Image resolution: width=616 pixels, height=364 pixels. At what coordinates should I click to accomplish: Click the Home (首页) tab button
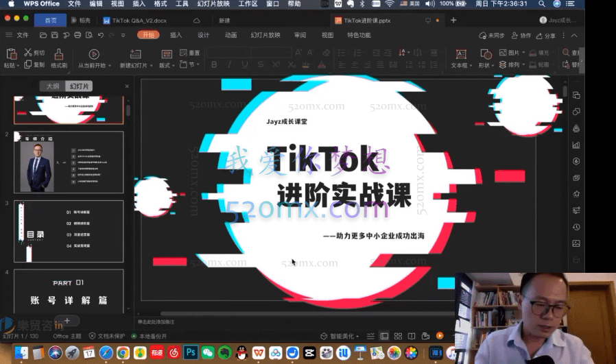click(50, 21)
